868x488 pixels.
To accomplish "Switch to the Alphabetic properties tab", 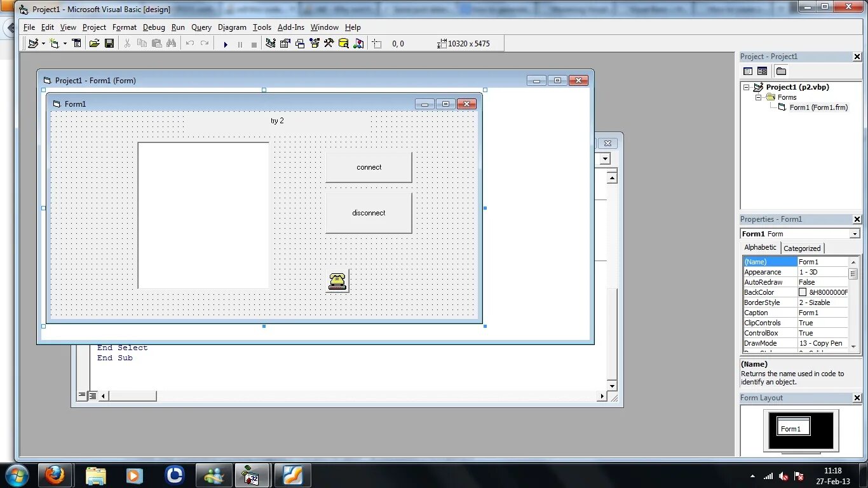I will pos(761,248).
